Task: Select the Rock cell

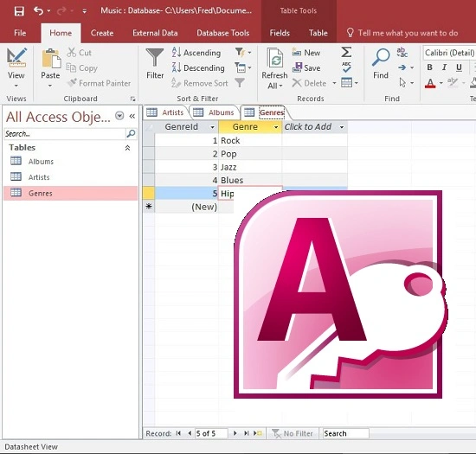Action: (250, 140)
